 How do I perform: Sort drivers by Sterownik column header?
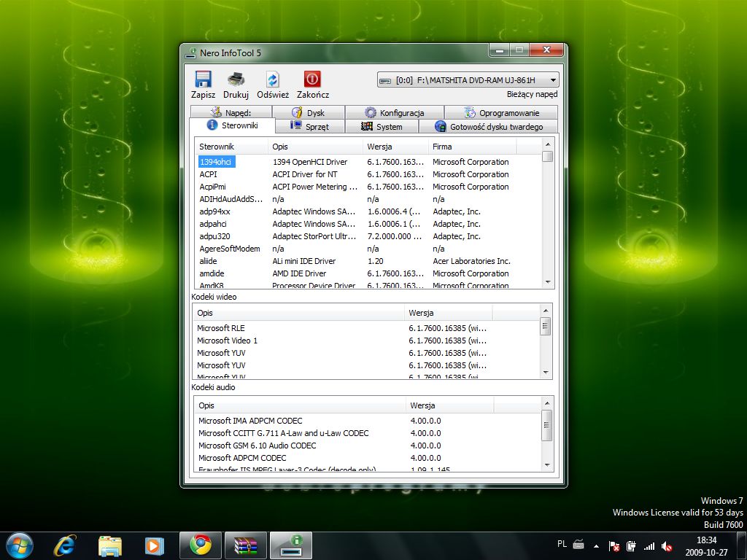click(231, 147)
